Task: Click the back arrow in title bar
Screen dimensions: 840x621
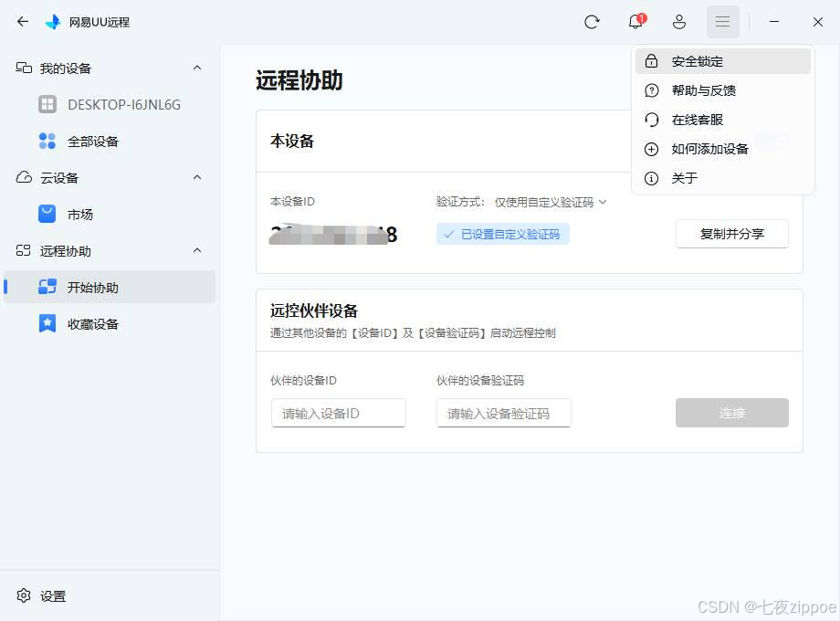Action: tap(23, 22)
